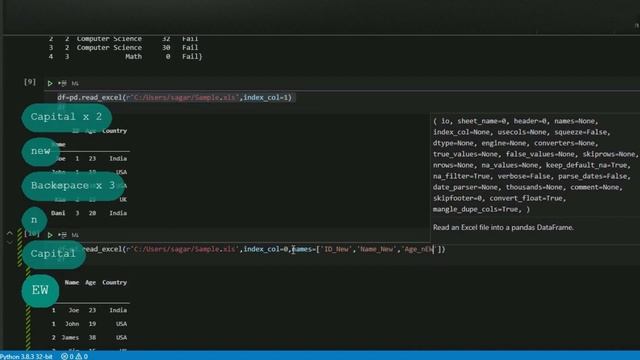640x360 pixels.
Task: Click sheet_name=0 in the signature tooltip
Action: 482,121
